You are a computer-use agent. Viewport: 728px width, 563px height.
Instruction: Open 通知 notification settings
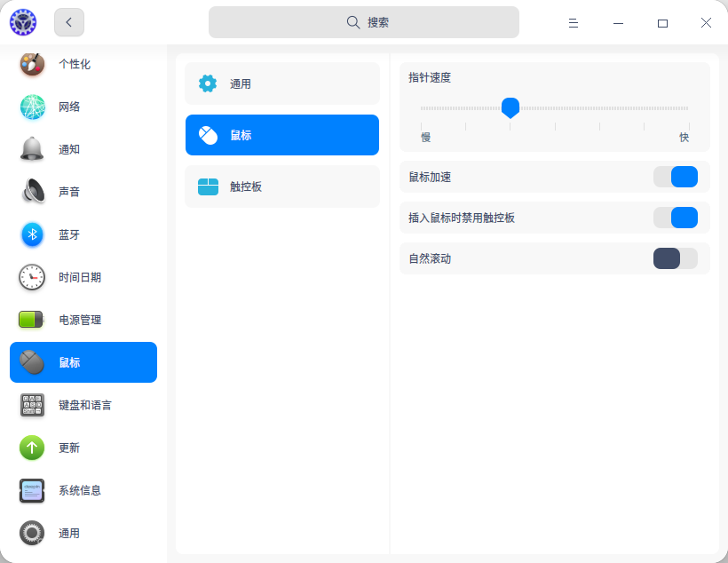tap(83, 149)
